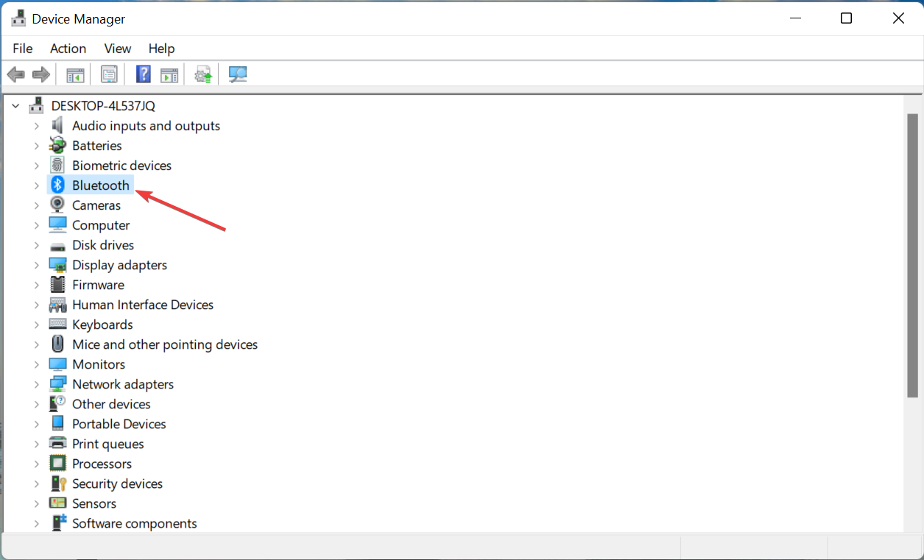Select the Monitors tree item label

tap(99, 364)
